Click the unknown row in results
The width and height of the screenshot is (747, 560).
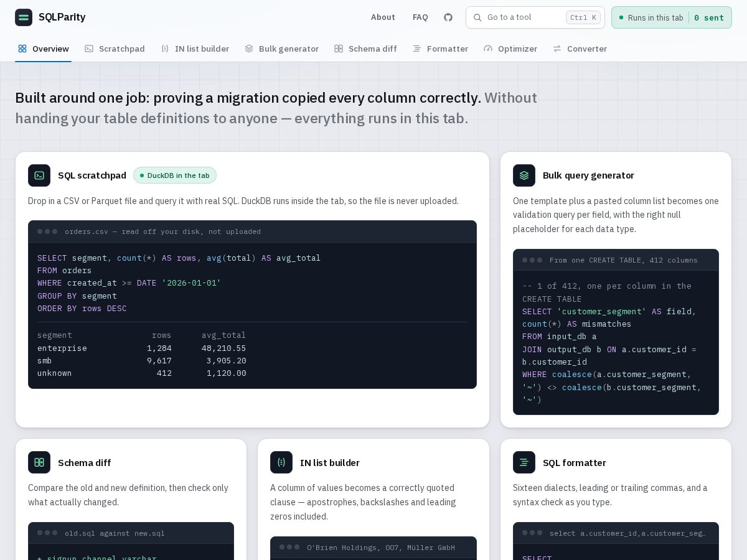[x=141, y=373]
